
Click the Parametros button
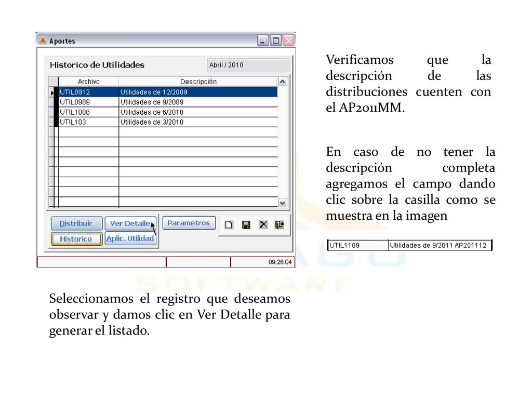[189, 223]
